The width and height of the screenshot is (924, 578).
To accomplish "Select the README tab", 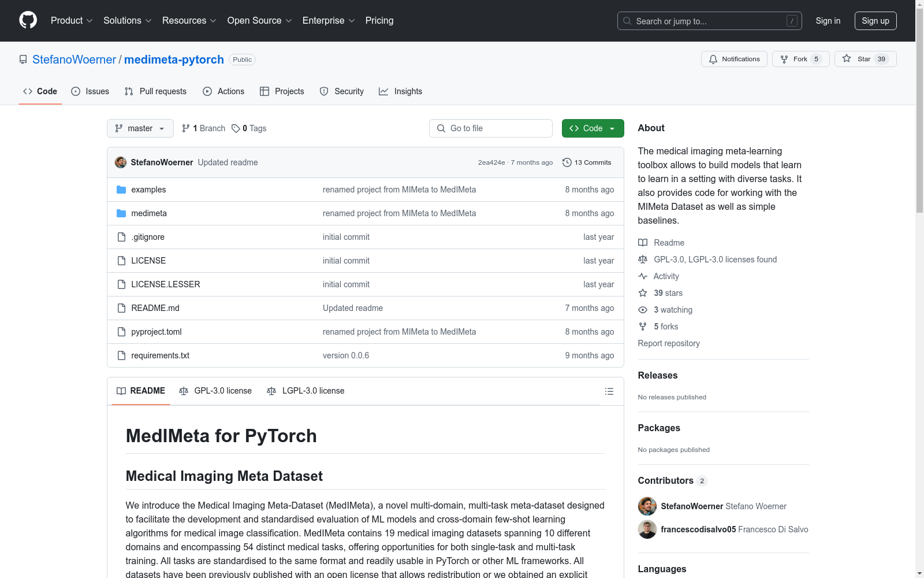I will [x=141, y=391].
